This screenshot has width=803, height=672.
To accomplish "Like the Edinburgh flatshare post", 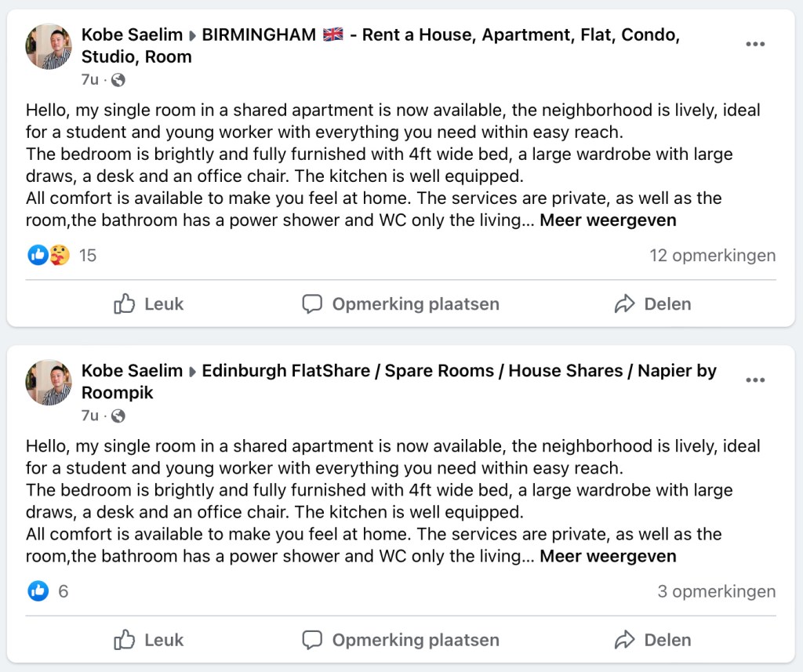I will tap(149, 640).
